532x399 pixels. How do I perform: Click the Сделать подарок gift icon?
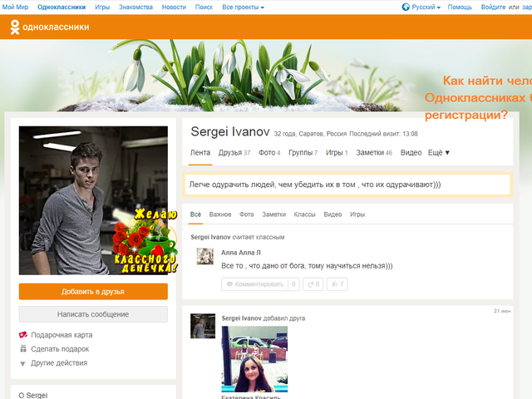click(x=23, y=349)
